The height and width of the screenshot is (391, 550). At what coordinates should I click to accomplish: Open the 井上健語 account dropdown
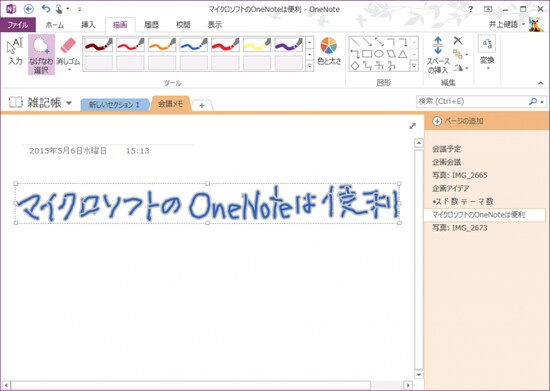(x=507, y=24)
